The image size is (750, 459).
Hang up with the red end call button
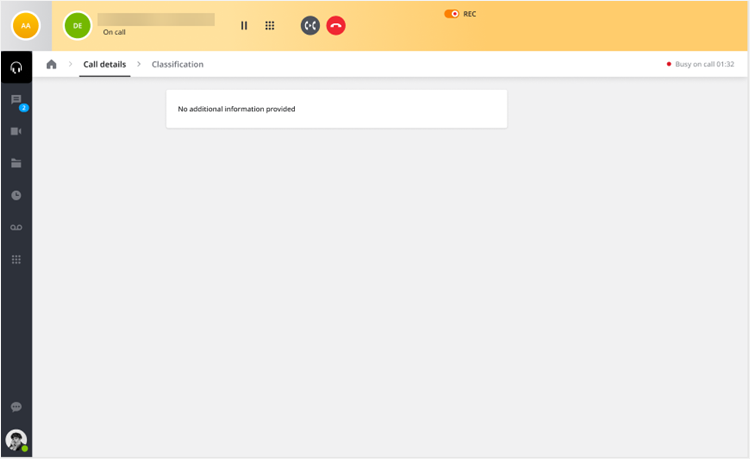[336, 26]
